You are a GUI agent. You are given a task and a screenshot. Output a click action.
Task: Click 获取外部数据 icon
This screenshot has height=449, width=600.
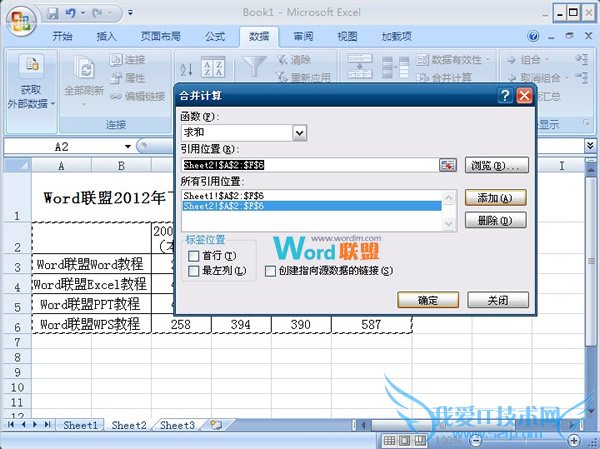pos(31,65)
